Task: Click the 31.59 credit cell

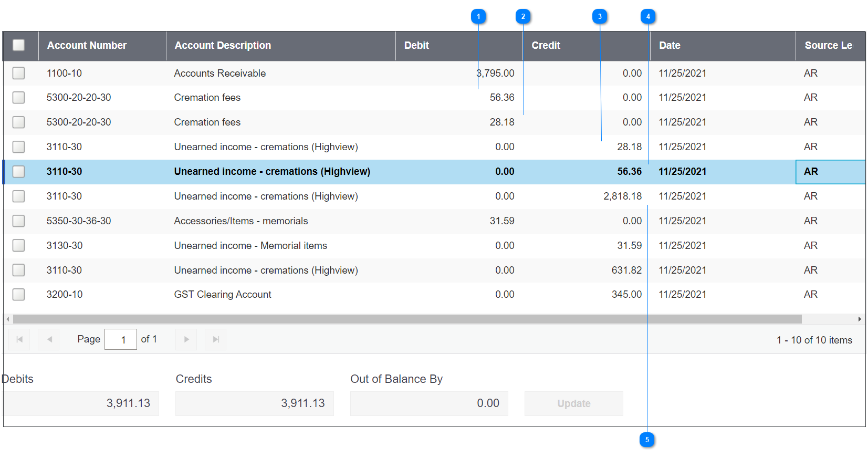Action: (x=629, y=245)
